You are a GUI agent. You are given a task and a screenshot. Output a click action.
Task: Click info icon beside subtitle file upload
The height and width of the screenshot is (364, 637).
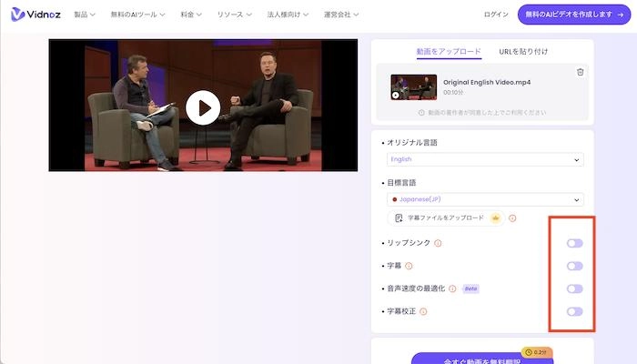[x=512, y=218]
